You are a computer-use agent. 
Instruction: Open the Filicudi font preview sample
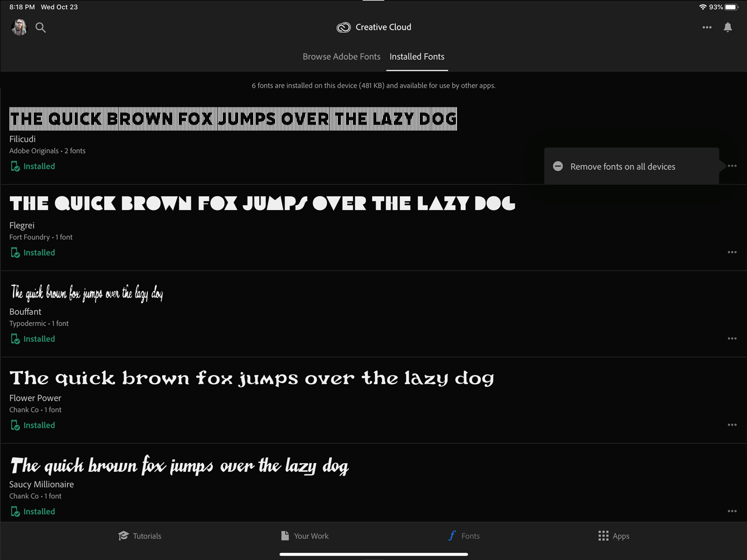pyautogui.click(x=233, y=119)
